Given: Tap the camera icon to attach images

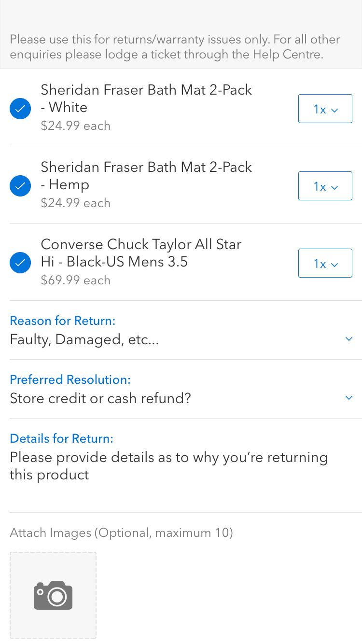Looking at the screenshot, I should tap(53, 595).
